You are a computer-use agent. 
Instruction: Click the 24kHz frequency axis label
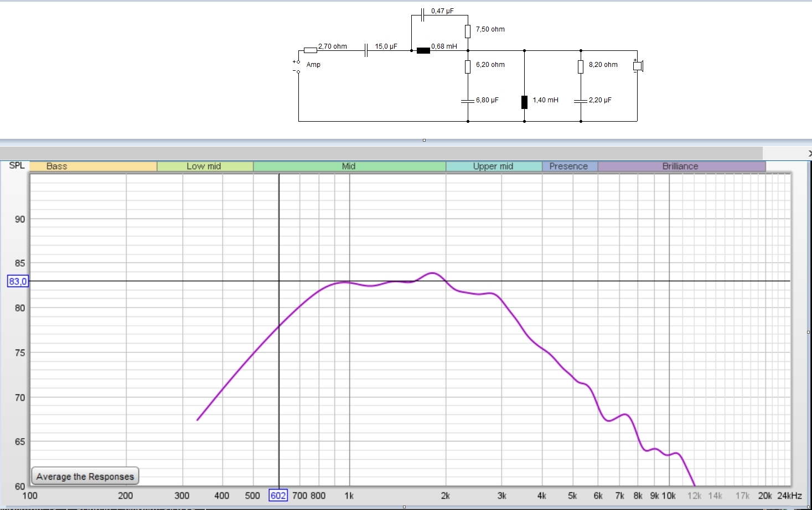tap(789, 496)
